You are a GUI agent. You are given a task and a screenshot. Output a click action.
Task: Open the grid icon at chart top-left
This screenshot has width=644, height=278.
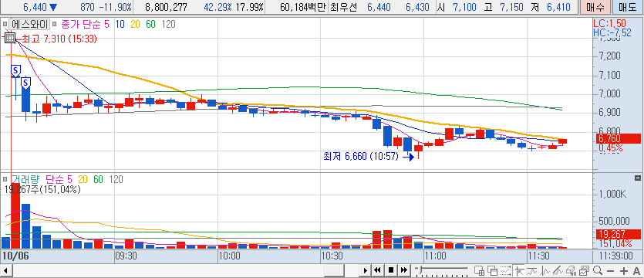(x=10, y=39)
